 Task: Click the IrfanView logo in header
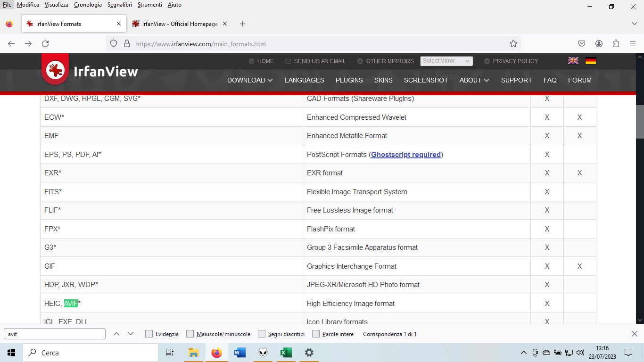coord(90,71)
